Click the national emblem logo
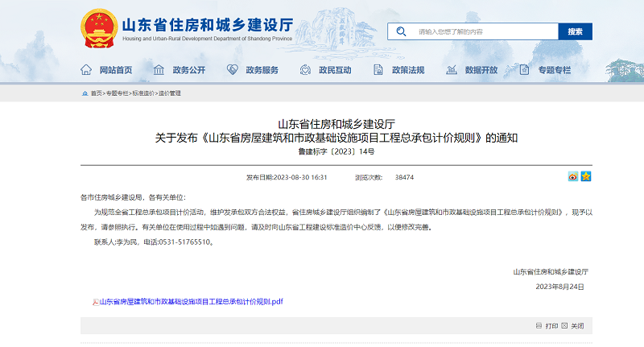The height and width of the screenshot is (347, 644). tap(99, 31)
